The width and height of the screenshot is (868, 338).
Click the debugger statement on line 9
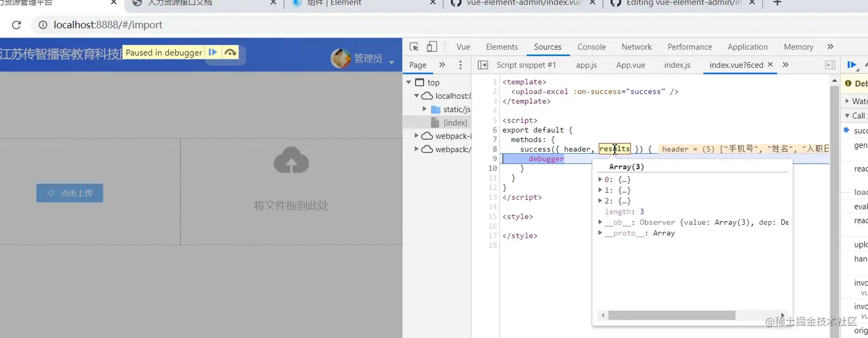point(547,159)
